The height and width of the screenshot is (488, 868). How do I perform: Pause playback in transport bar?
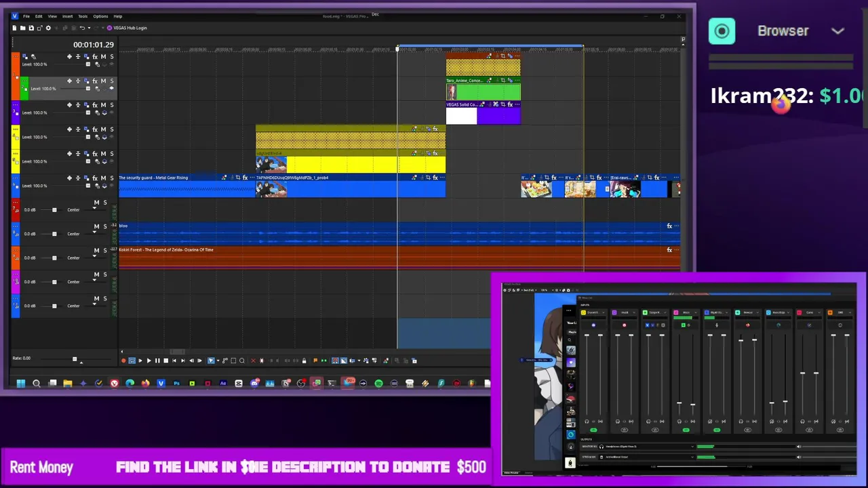click(x=157, y=361)
